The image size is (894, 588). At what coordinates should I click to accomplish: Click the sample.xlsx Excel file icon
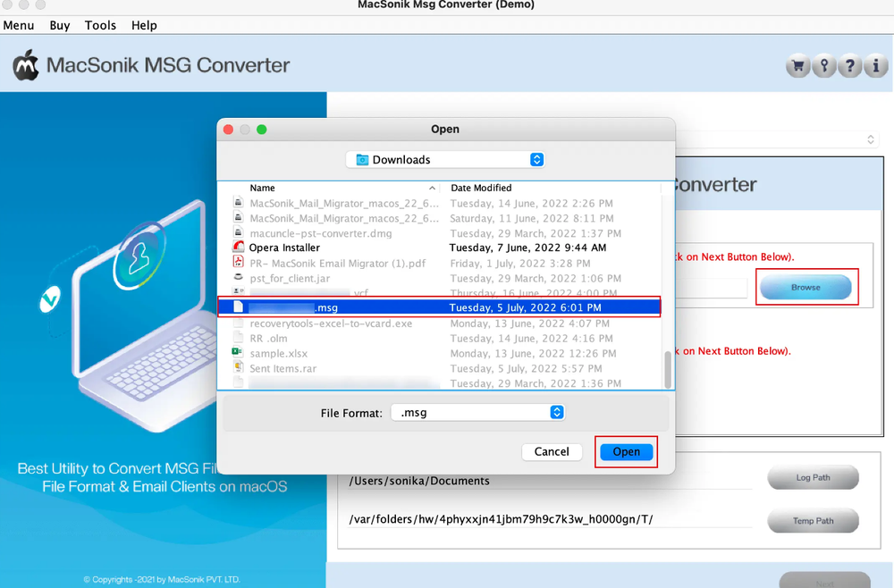point(238,354)
